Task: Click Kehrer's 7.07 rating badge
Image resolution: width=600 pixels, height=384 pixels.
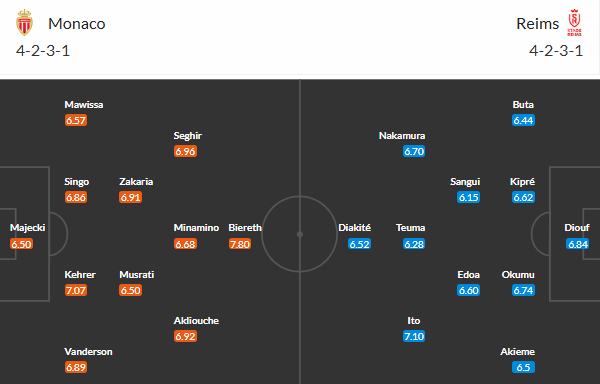Action: tap(76, 290)
